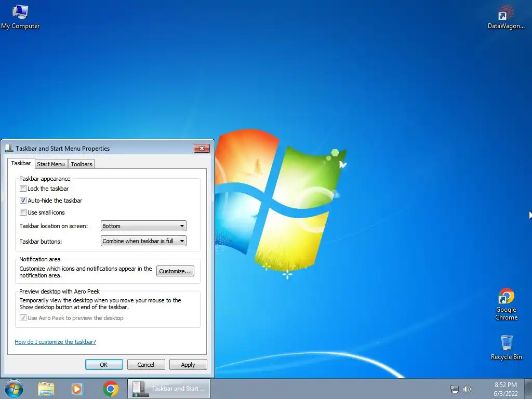Switch to the Taskbar tab
The height and width of the screenshot is (399, 532).
[x=21, y=163]
